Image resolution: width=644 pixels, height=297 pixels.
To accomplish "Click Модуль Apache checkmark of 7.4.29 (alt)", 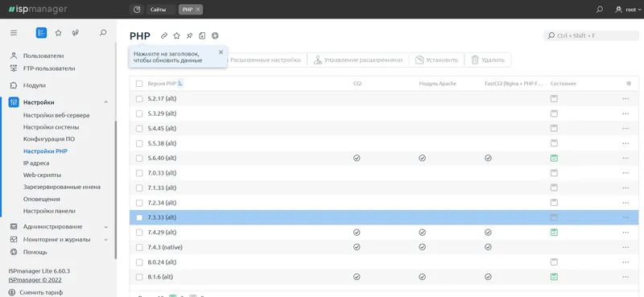I will pyautogui.click(x=422, y=233).
